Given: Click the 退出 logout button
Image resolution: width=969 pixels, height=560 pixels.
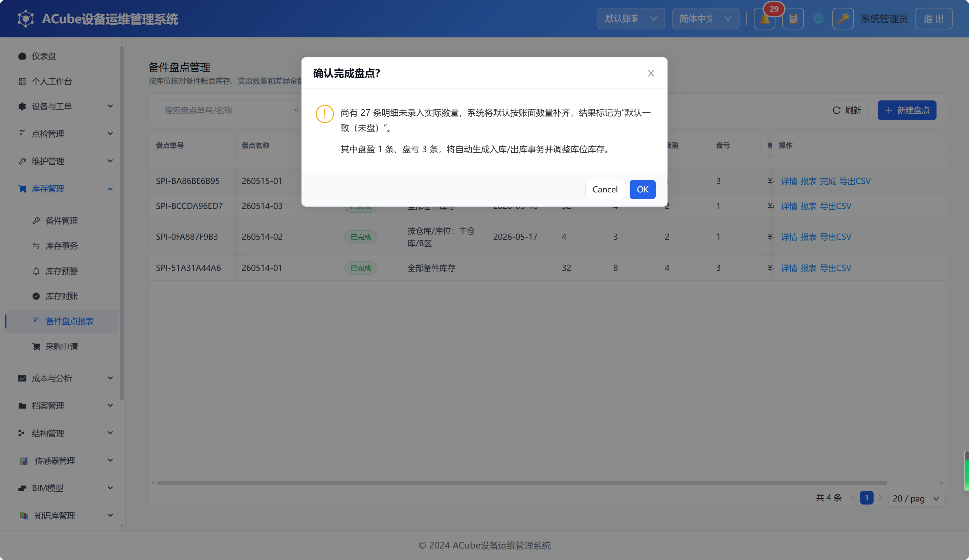Looking at the screenshot, I should coord(933,19).
